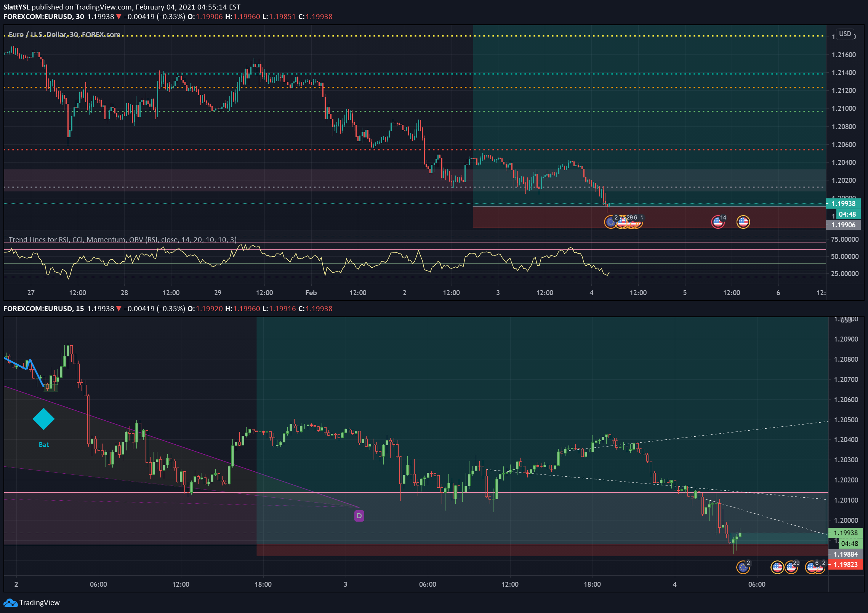Click the SlattYSL author name
This screenshot has height=613, width=868.
pos(16,7)
